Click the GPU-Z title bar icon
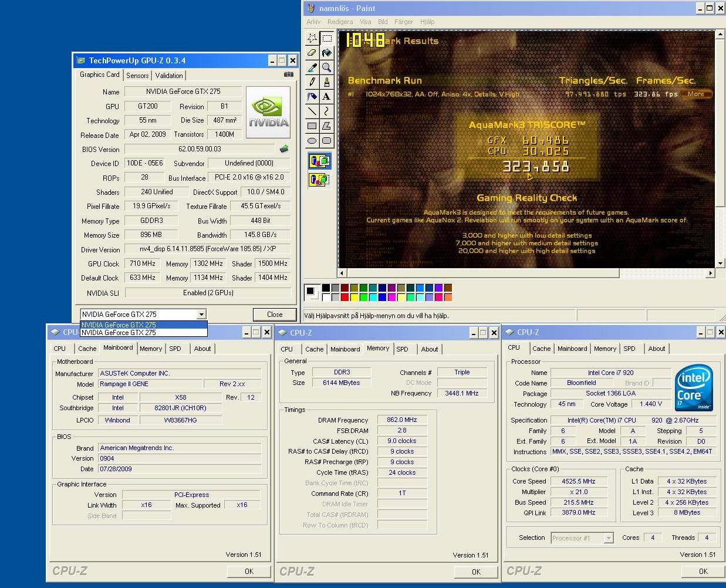The width and height of the screenshot is (726, 588). coord(81,60)
